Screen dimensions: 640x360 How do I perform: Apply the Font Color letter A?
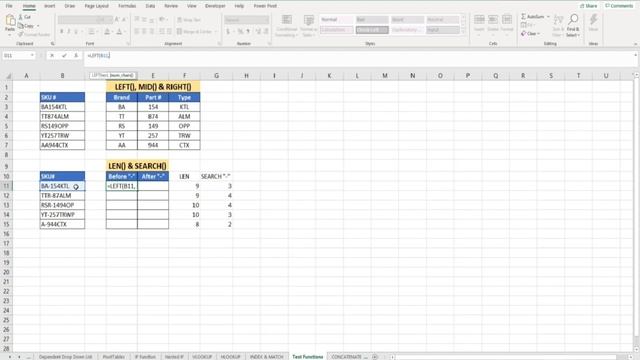click(x=119, y=31)
